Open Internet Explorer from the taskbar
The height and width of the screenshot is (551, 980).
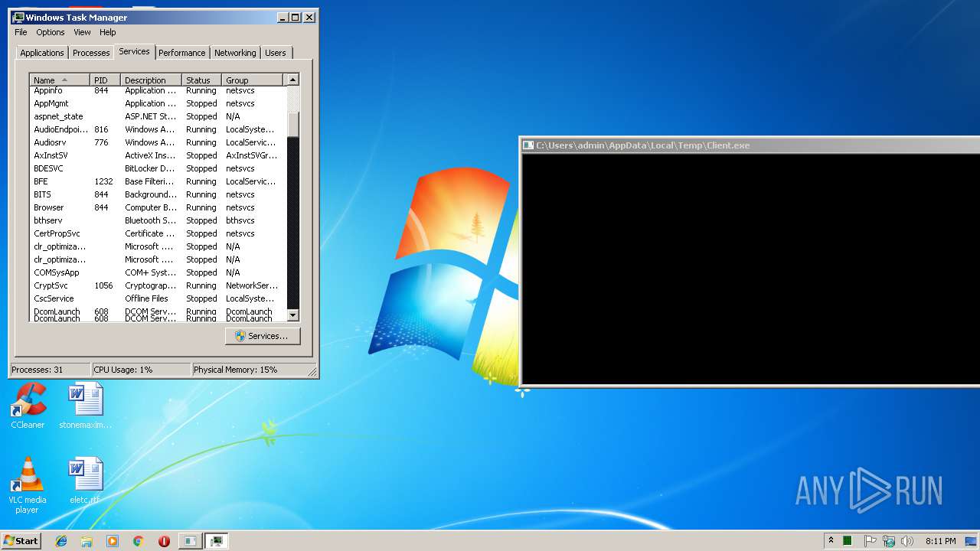[x=61, y=541]
